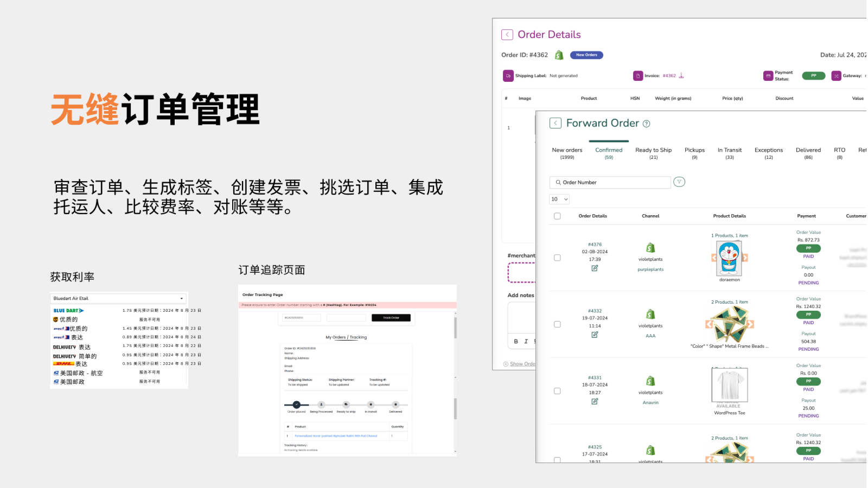The image size is (868, 488).
Task: Click the Shopify channel icon for order #4376
Action: pos(650,248)
